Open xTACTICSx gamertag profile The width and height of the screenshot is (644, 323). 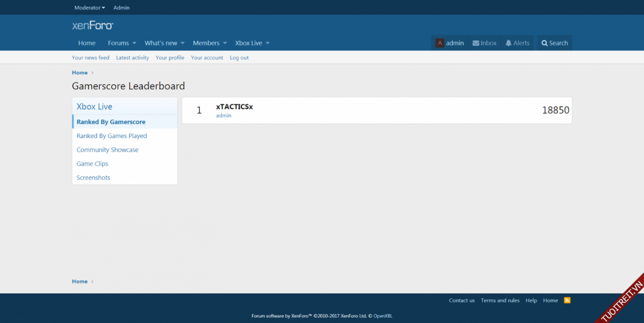(234, 107)
